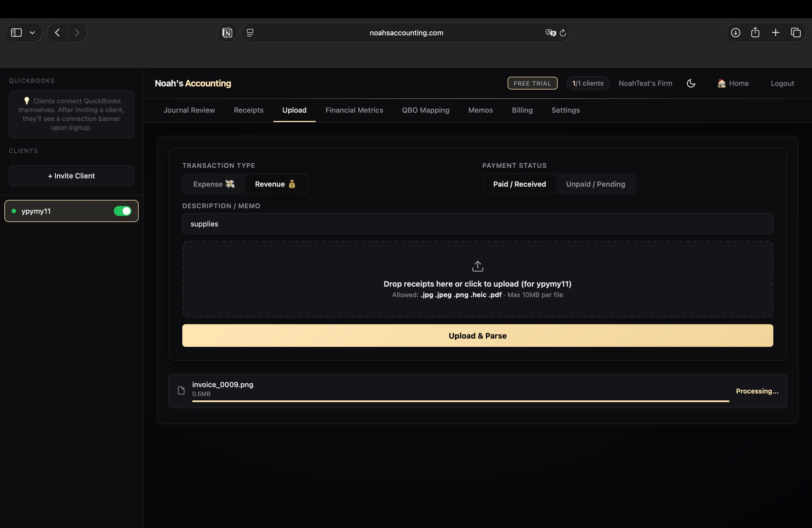
Task: Click the upload arrow icon in drop zone
Action: pos(477,266)
